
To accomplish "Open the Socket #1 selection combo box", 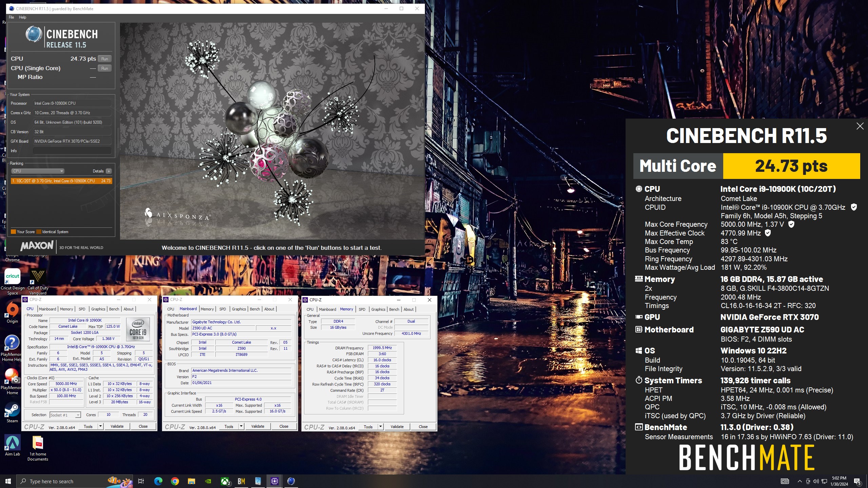I will point(65,415).
